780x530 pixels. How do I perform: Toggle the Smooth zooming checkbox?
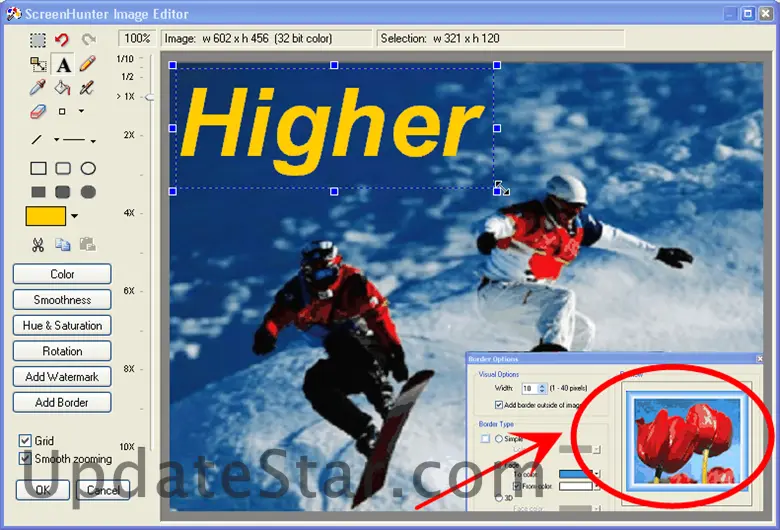coord(25,458)
